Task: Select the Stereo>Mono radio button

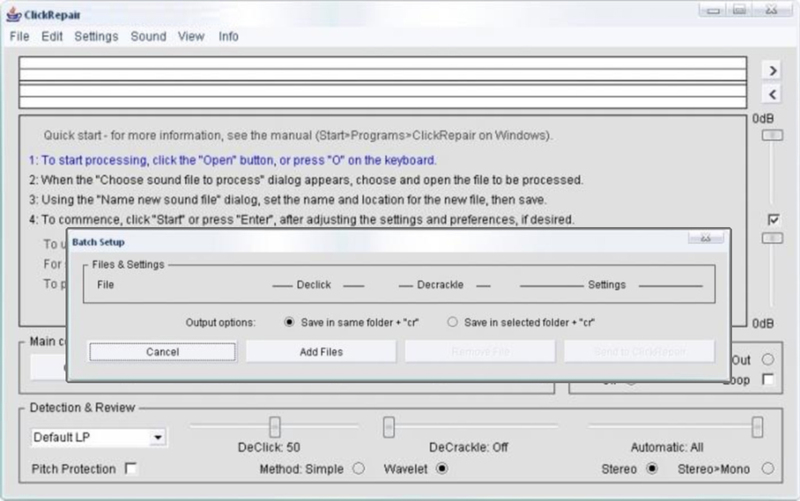Action: coord(767,468)
